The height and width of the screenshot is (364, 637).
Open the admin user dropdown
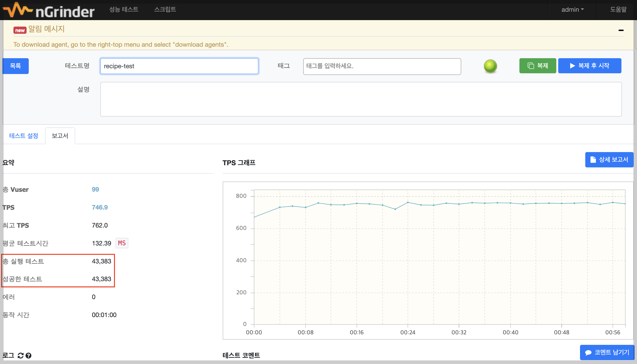573,10
